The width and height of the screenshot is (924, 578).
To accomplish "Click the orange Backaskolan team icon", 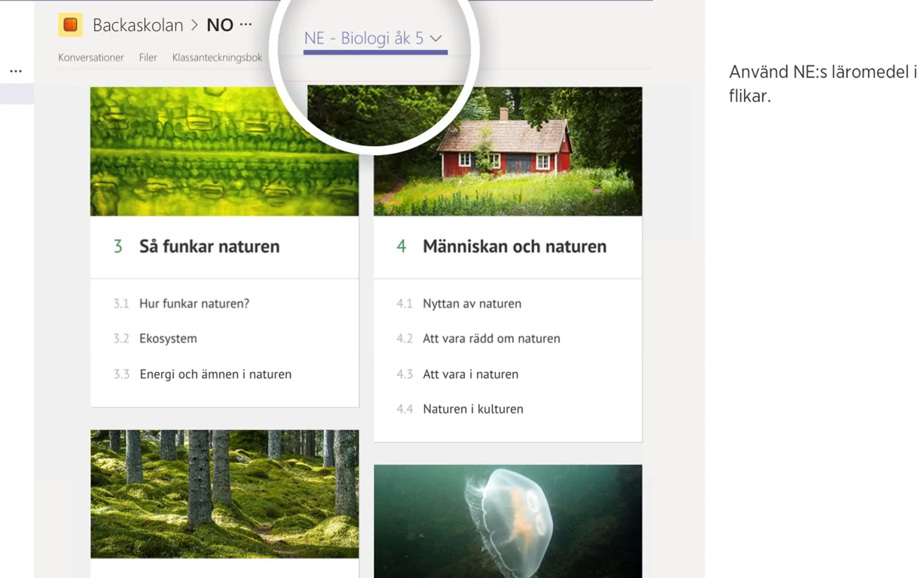I will [x=70, y=25].
